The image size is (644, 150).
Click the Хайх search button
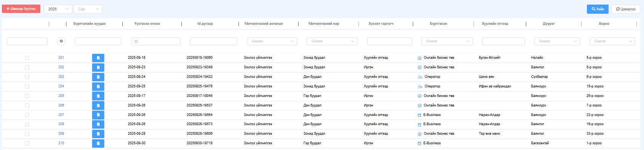(x=598, y=9)
